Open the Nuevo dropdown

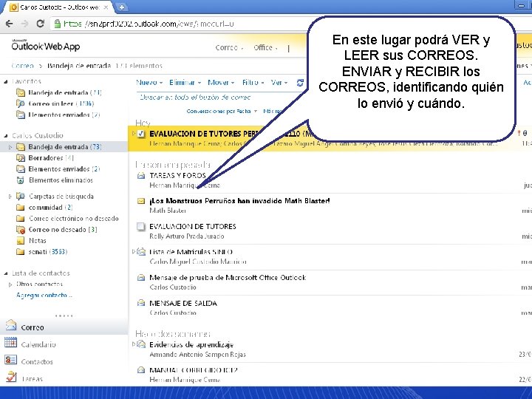click(149, 83)
